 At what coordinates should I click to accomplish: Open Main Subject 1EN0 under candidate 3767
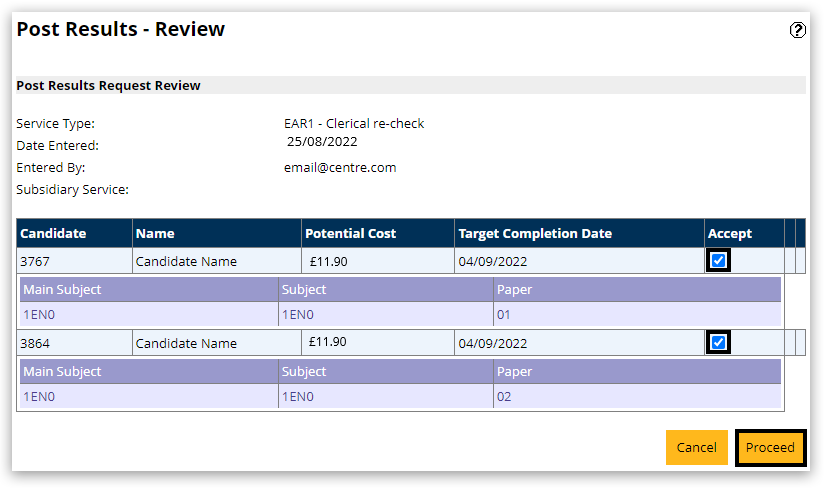(x=39, y=314)
